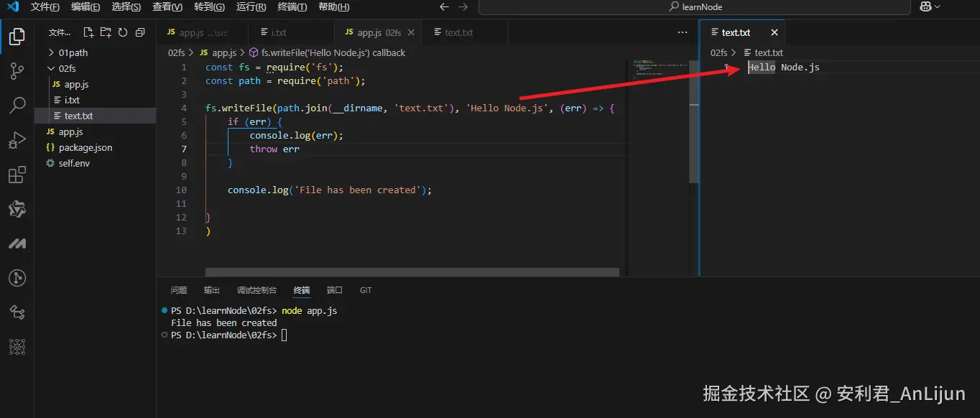This screenshot has width=980, height=418.
Task: Open the circular git graph icon in activity bar
Action: (17, 278)
